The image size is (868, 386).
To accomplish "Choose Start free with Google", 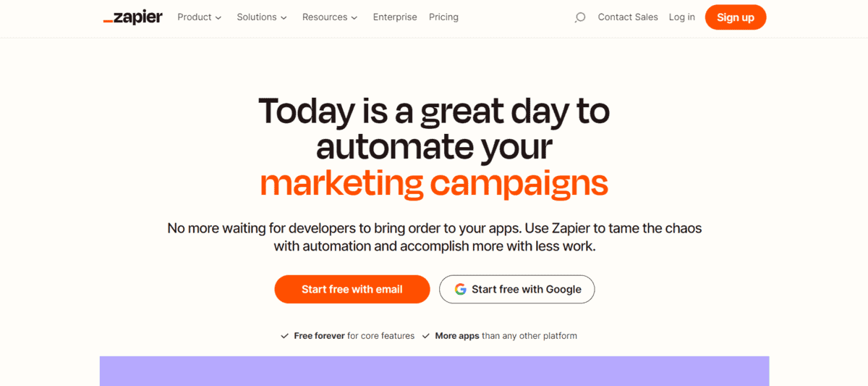I will pyautogui.click(x=516, y=289).
